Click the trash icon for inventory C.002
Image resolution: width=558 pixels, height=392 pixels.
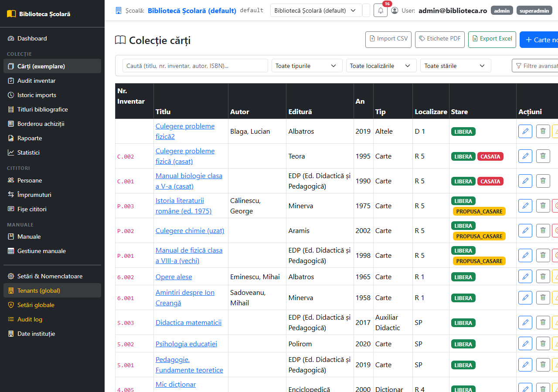(x=543, y=156)
